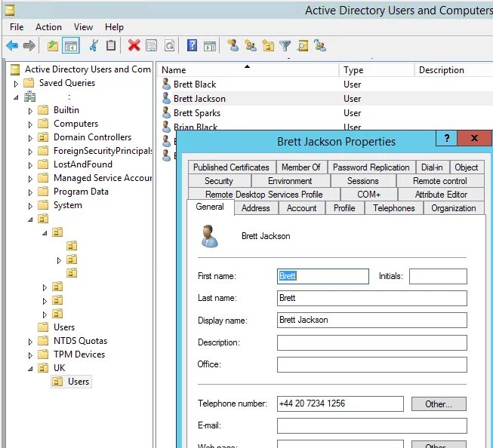Image resolution: width=493 pixels, height=448 pixels.
Task: Switch to the Telephones tab
Action: pyautogui.click(x=393, y=208)
